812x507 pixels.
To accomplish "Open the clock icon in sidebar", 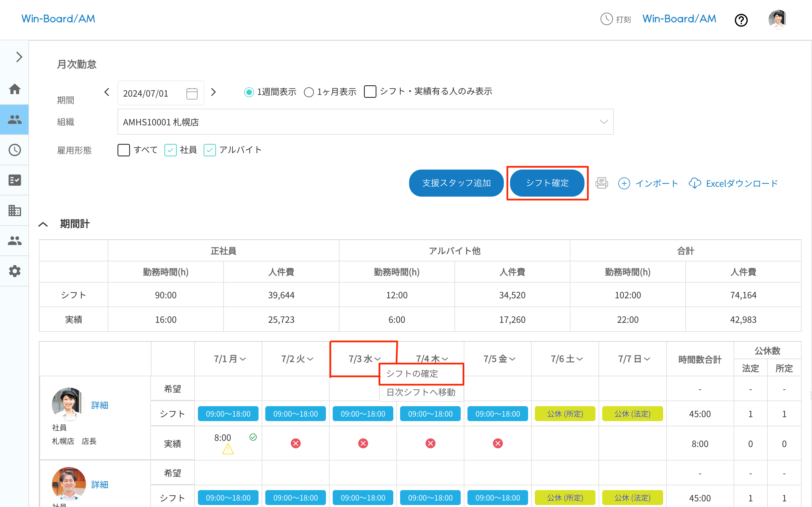I will point(14,150).
